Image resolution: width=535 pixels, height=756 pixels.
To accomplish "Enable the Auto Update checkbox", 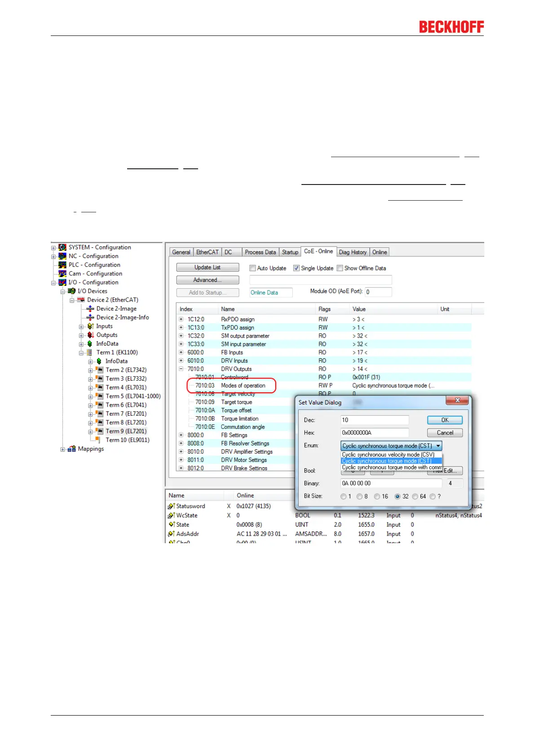I will (x=252, y=268).
